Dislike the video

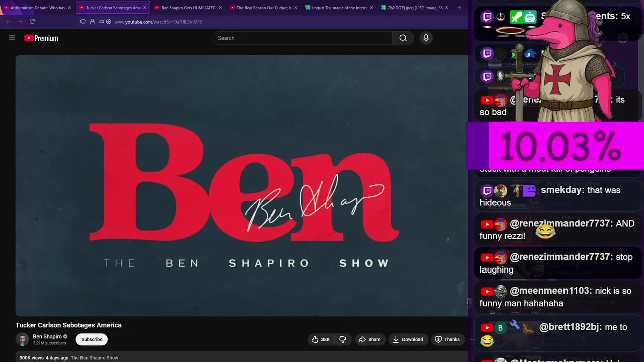(x=343, y=339)
